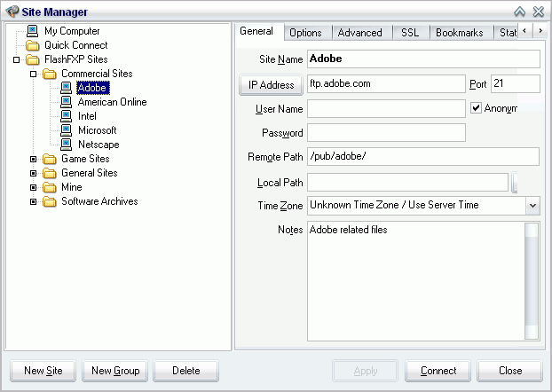Select the My Computer icon in tree

pos(33,31)
